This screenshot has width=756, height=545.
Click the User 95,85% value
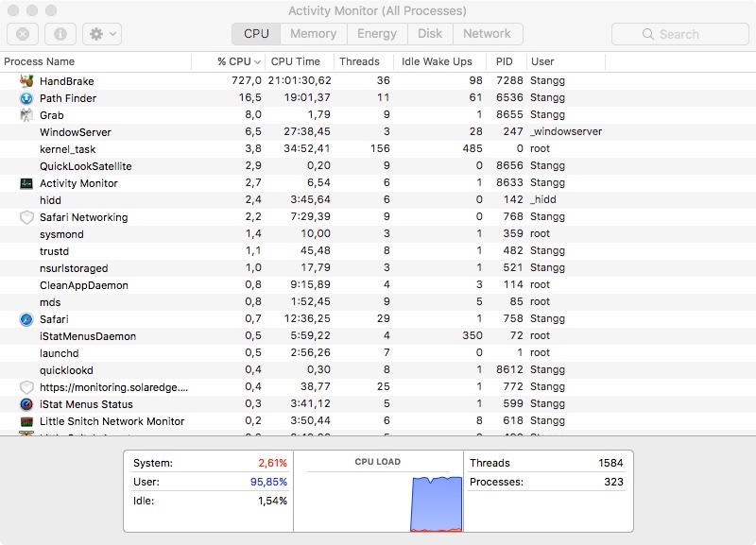[268, 482]
